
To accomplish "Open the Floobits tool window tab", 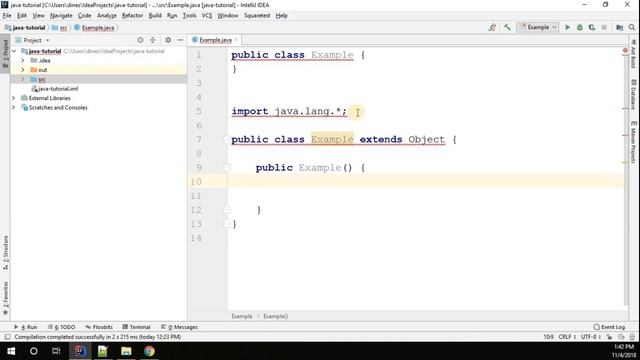I will [99, 327].
